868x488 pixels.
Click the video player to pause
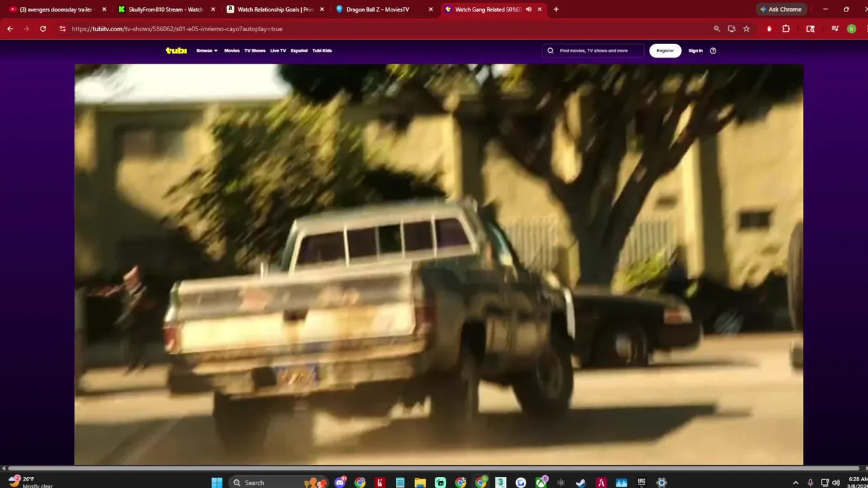tap(439, 264)
